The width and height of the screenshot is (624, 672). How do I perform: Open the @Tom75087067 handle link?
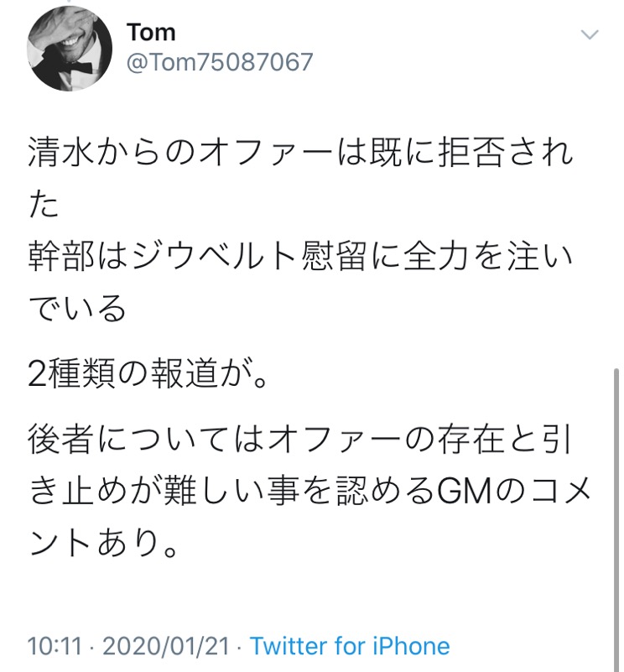pyautogui.click(x=219, y=62)
